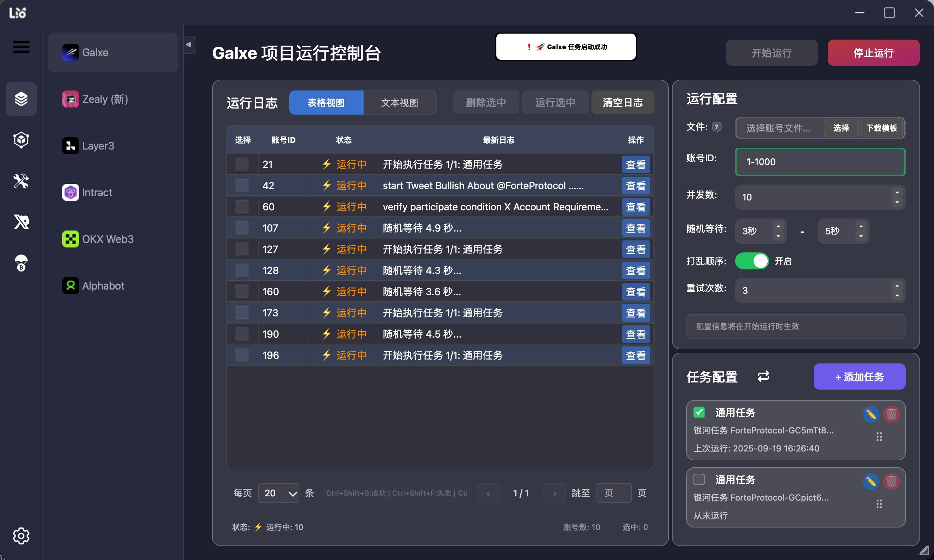Viewport: 934px width, 560px height.
Task: Click the 清空日志 button
Action: [622, 102]
